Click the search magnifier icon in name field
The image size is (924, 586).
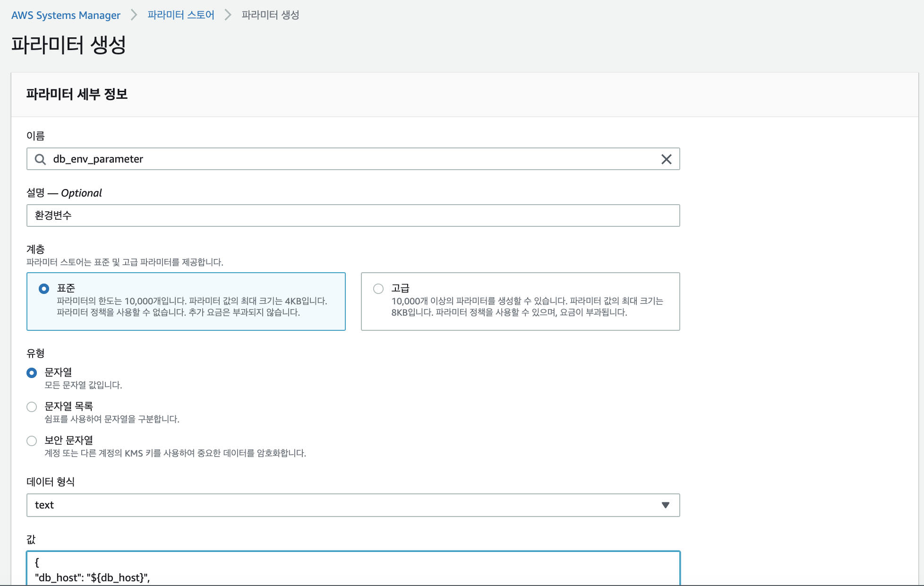[x=41, y=159]
